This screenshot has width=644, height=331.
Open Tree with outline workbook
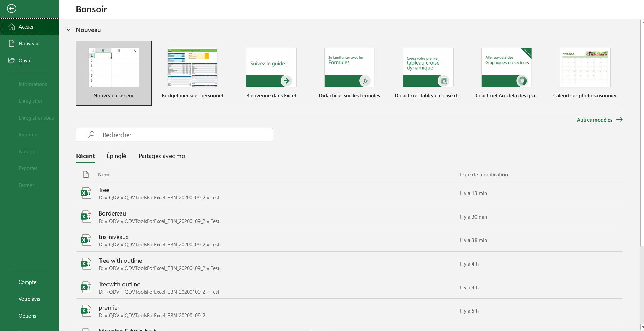349,264
